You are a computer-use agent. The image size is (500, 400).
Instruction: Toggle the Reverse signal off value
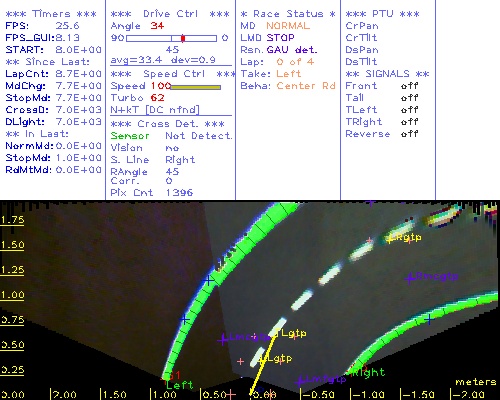point(409,134)
